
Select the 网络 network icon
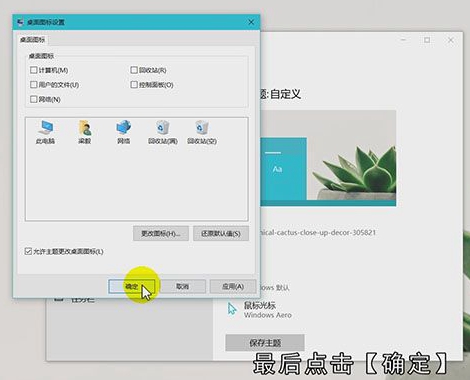coord(123,132)
